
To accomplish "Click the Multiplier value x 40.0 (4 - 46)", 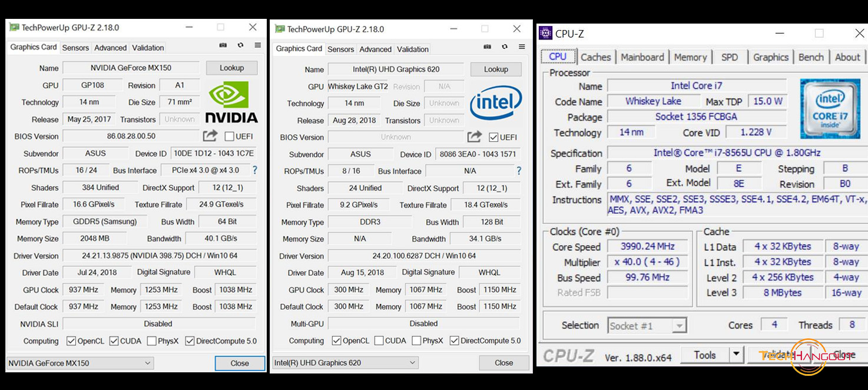I will 647,262.
